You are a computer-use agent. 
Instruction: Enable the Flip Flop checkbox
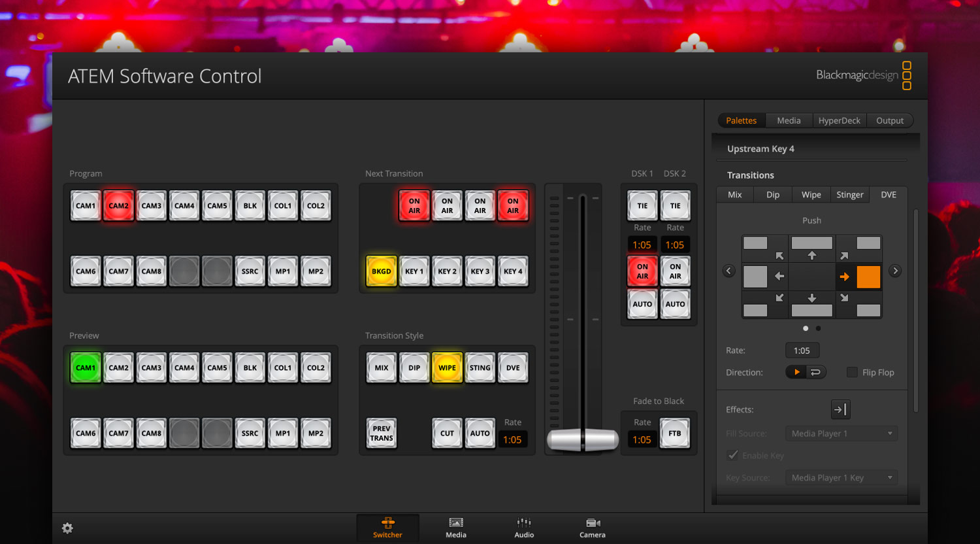[x=852, y=372]
